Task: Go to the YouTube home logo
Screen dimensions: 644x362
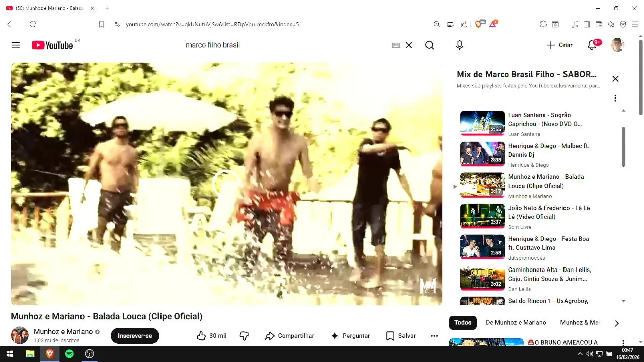Action: [x=52, y=45]
